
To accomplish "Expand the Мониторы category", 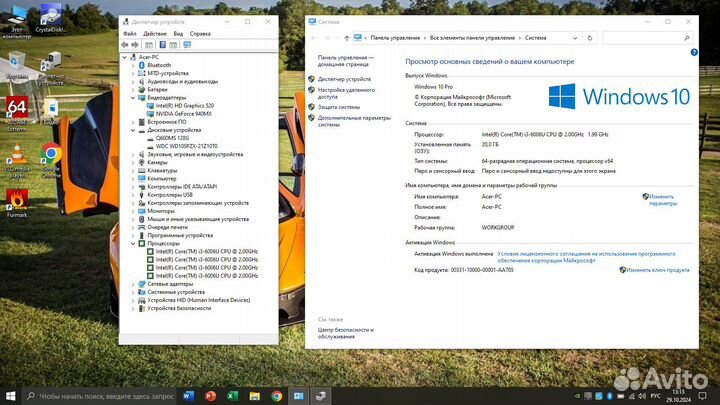I will 133,211.
